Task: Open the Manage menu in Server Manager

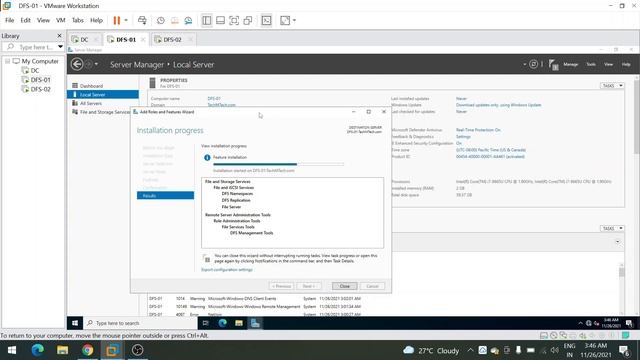Action: pos(571,64)
